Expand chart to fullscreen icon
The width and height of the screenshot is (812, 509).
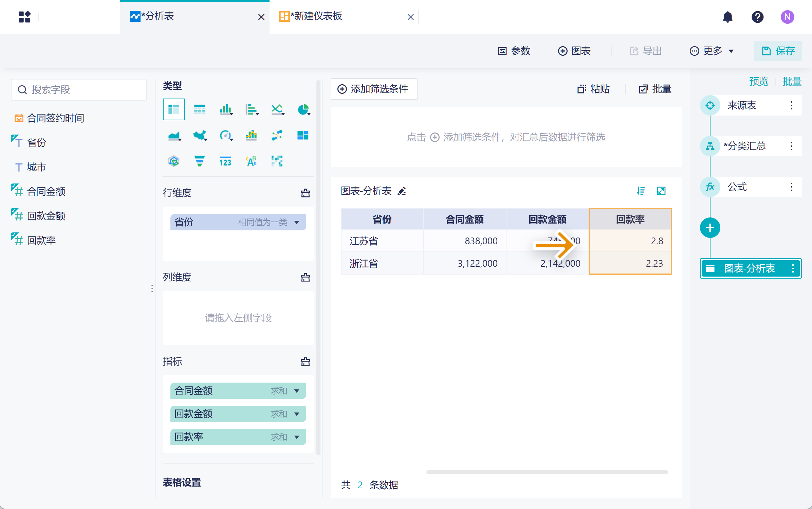pos(661,191)
